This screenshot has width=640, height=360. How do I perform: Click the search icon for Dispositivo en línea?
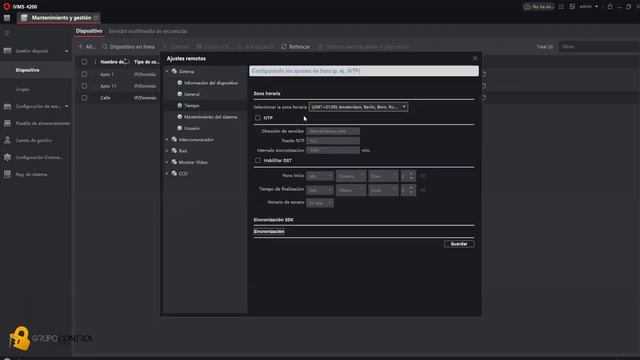click(104, 47)
